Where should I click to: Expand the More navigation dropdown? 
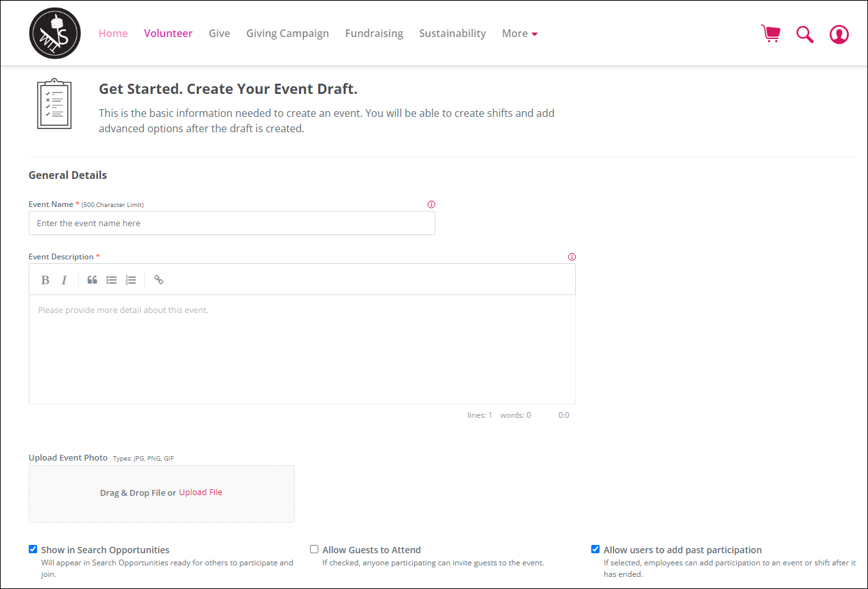click(519, 33)
